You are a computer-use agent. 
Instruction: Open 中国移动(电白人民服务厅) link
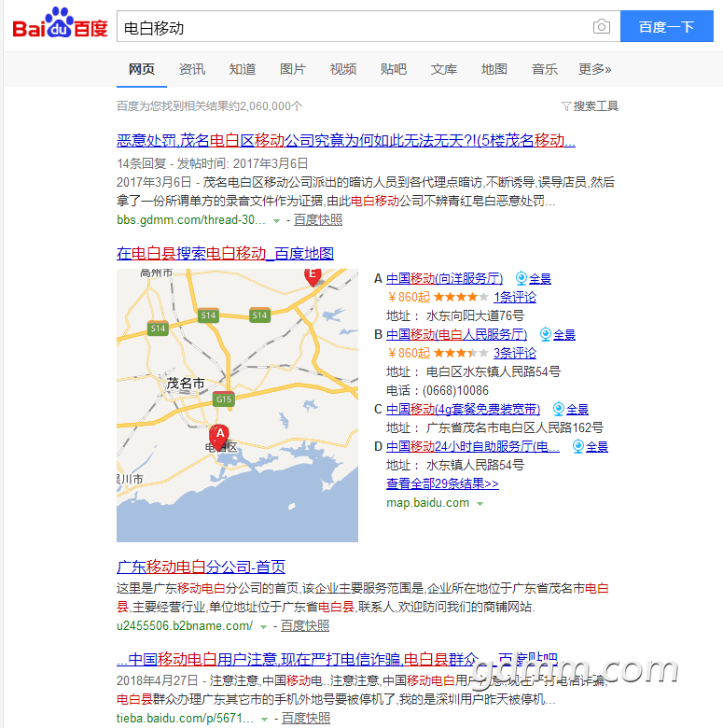456,334
